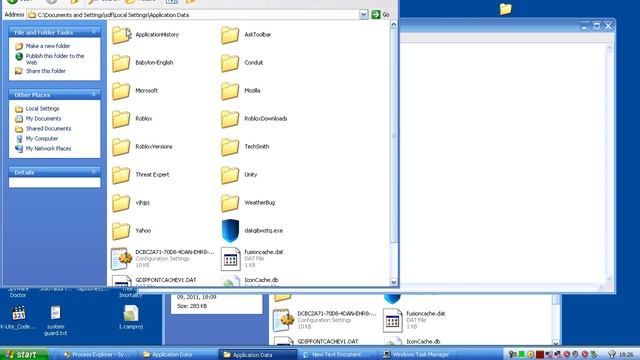Screen dimensions: 640x360
Task: Select the WeatherBug folder
Action: pos(248,203)
